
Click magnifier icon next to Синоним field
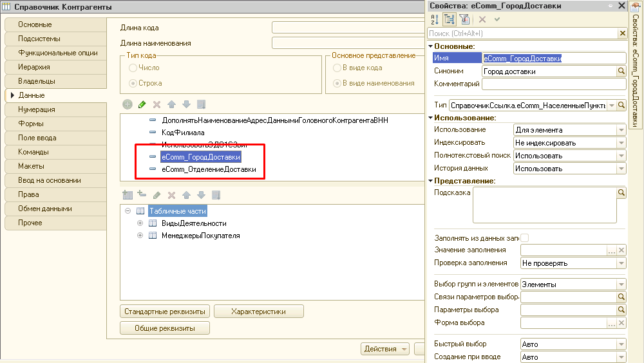(621, 71)
